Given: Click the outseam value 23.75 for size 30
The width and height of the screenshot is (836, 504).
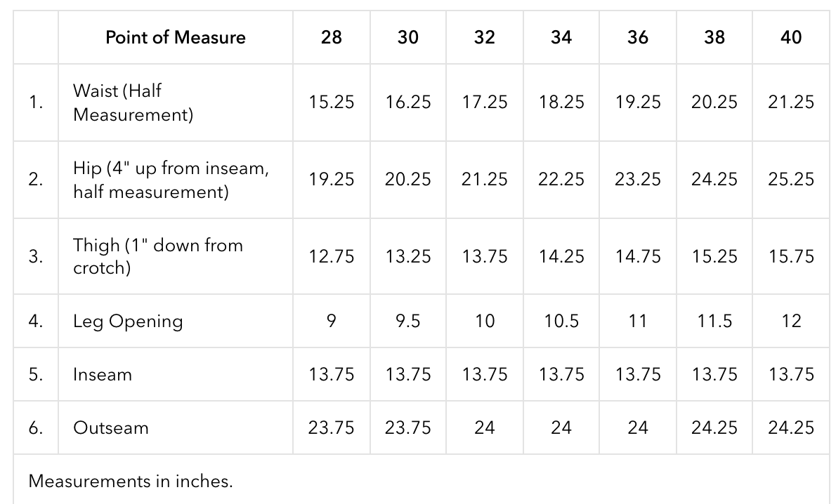Looking at the screenshot, I should [407, 427].
